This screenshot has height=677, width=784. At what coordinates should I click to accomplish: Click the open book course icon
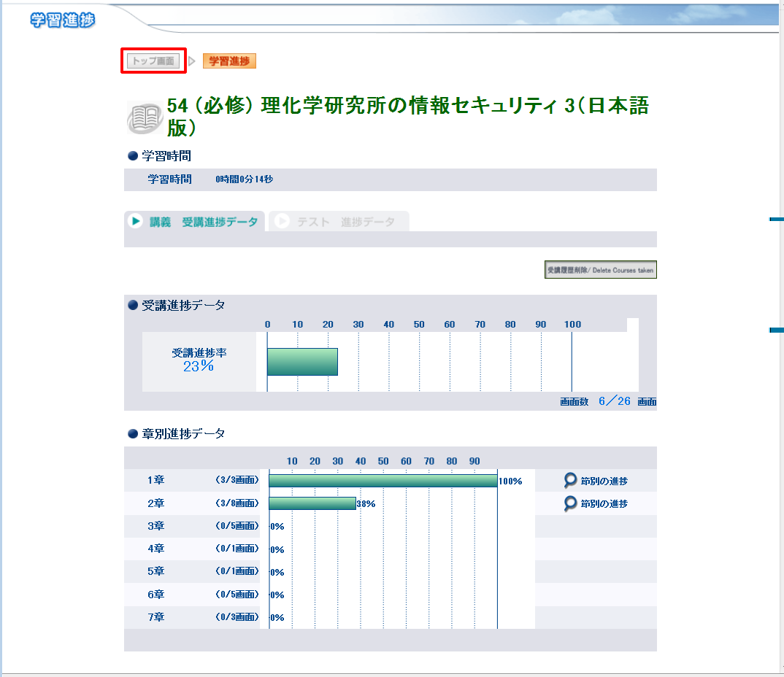[x=145, y=118]
